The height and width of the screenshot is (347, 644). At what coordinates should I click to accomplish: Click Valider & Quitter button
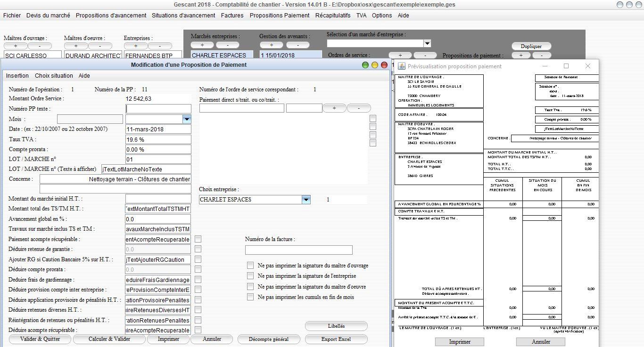pyautogui.click(x=40, y=339)
